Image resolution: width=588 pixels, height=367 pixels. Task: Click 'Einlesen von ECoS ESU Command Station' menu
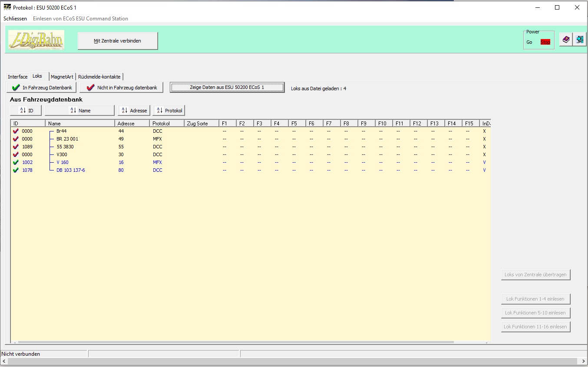81,19
